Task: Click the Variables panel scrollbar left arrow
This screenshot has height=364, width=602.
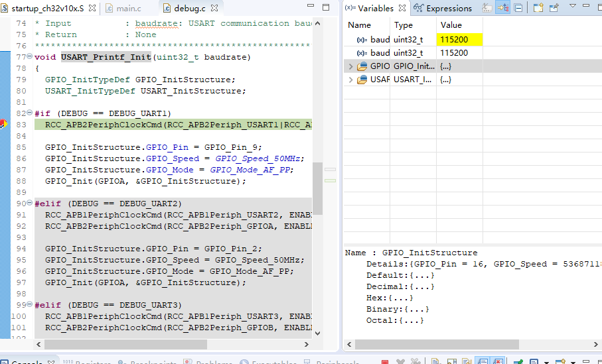Action: tap(349, 344)
